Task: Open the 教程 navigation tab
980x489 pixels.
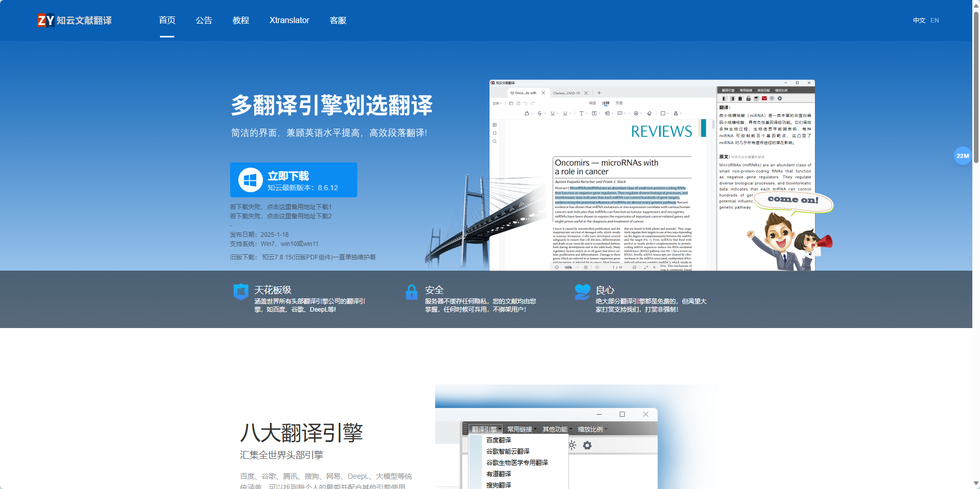Action: (241, 21)
